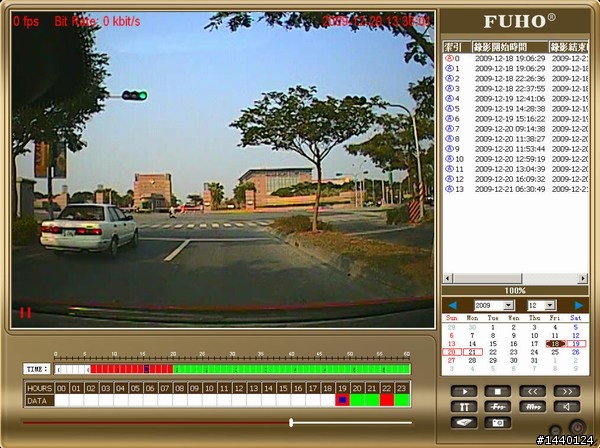Open the month 12 dropdown
This screenshot has width=600, height=448.
click(550, 305)
